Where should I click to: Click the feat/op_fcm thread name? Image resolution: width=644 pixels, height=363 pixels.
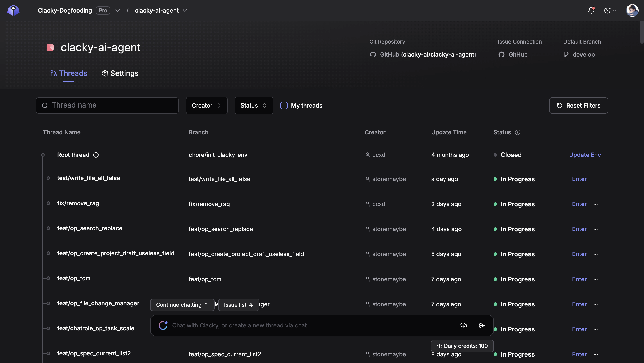click(x=74, y=278)
